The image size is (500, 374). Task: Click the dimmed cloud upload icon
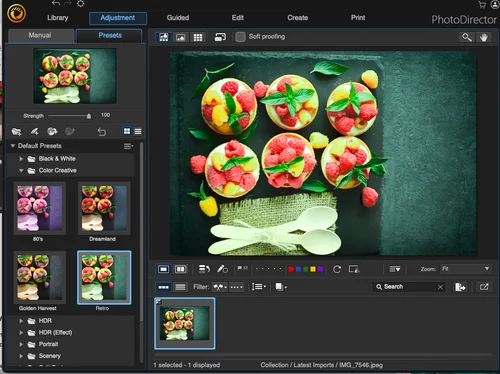(70, 131)
